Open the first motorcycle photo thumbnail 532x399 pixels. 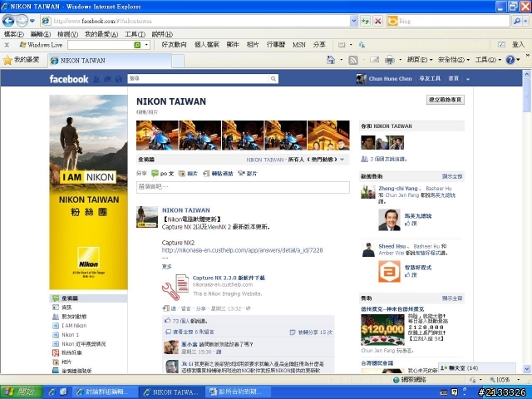[157, 135]
